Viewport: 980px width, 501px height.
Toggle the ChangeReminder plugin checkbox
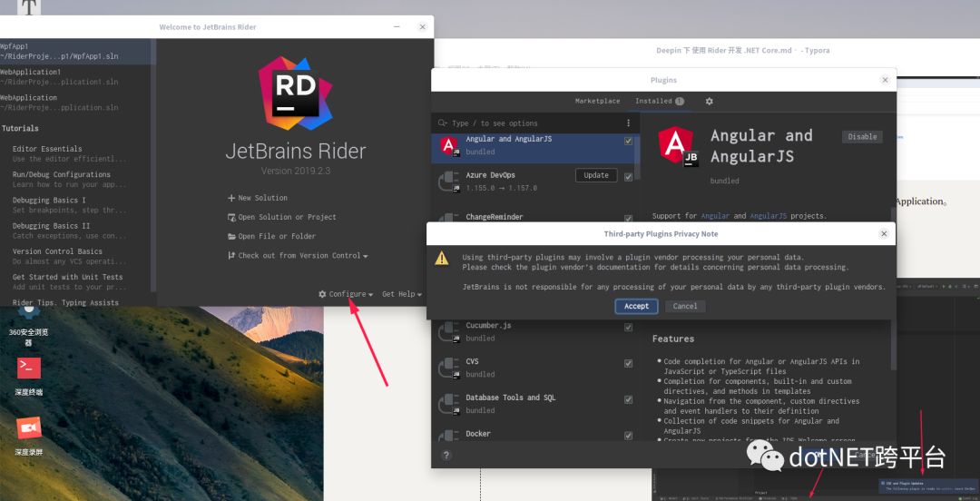pyautogui.click(x=628, y=219)
